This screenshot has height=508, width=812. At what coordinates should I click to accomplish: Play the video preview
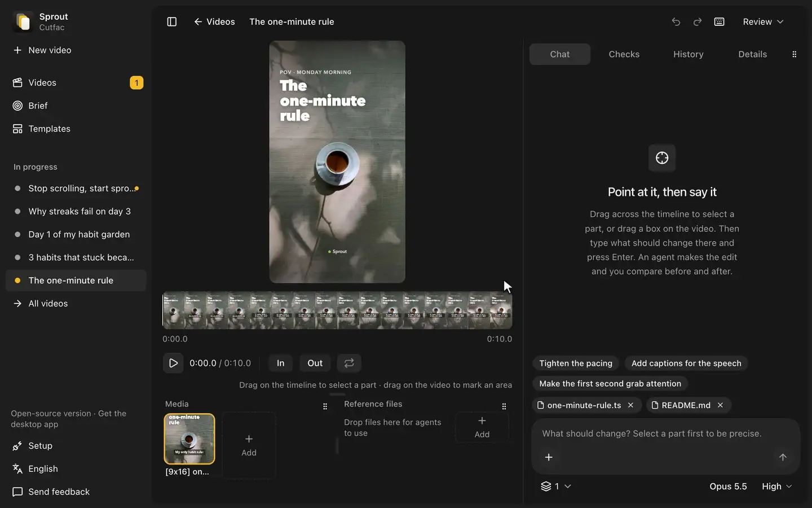pyautogui.click(x=173, y=363)
